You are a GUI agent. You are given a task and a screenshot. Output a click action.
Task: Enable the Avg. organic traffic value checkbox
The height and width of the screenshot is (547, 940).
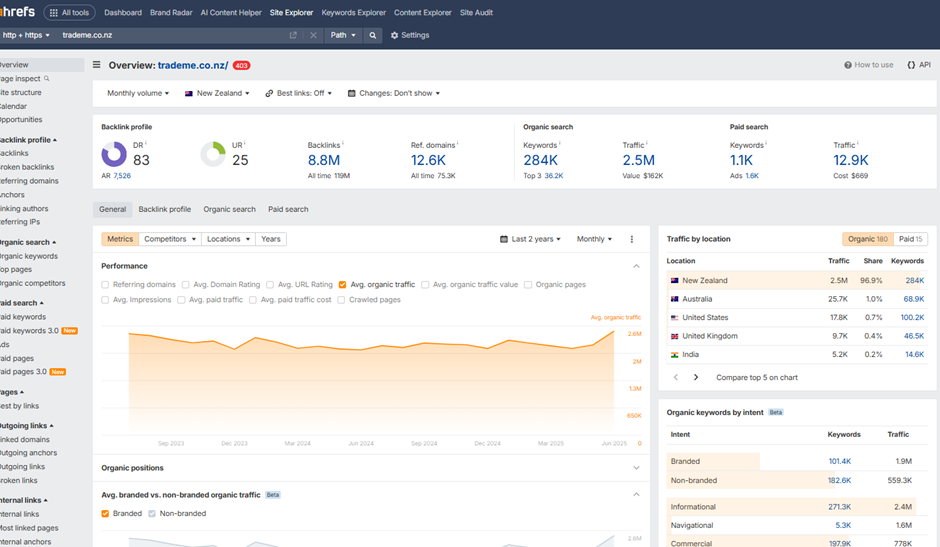(x=425, y=285)
